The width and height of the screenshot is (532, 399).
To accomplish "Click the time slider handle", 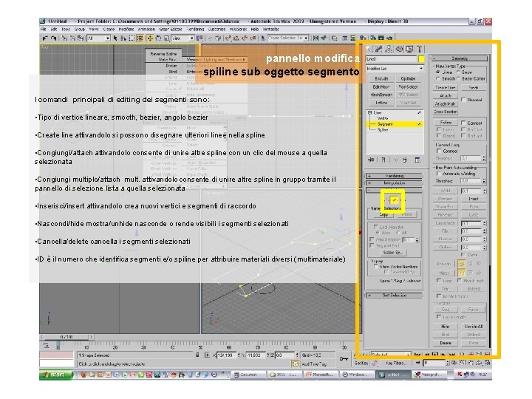I will point(66,337).
